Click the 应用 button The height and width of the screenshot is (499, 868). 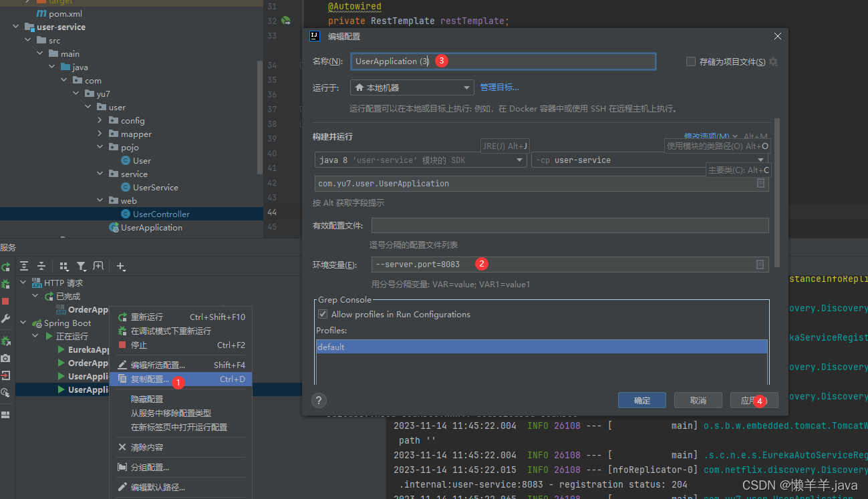coord(754,400)
